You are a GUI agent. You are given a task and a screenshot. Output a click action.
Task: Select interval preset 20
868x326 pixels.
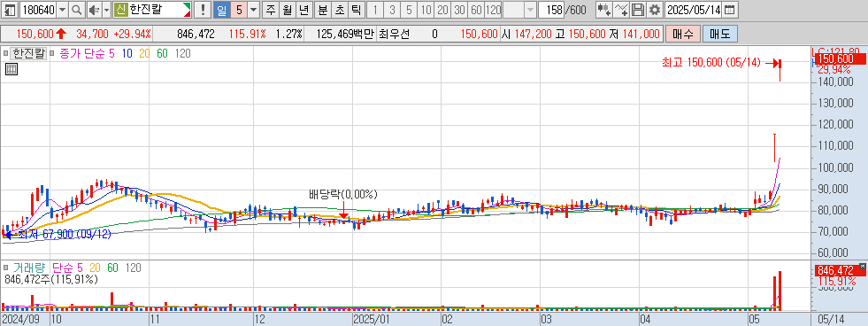click(x=443, y=10)
